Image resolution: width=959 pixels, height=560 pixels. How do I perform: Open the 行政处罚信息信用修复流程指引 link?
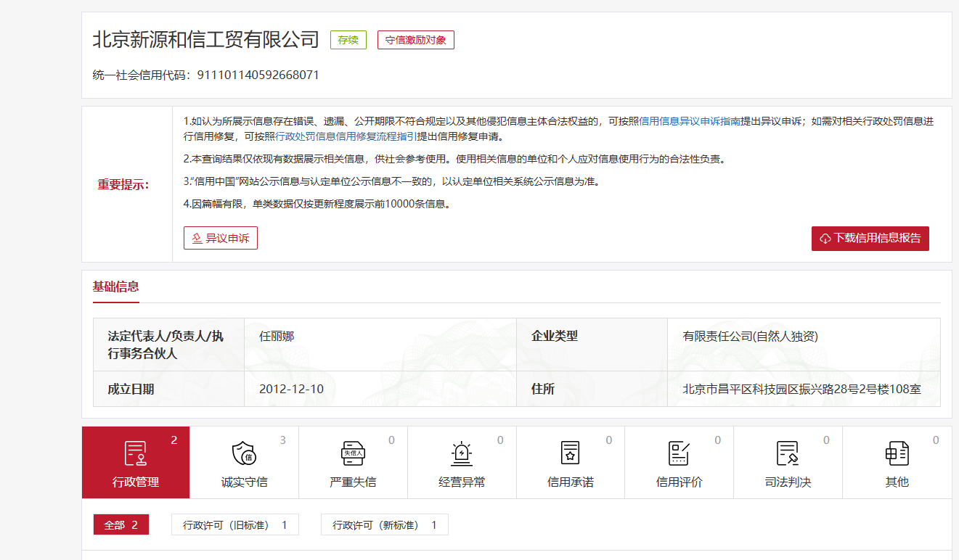coord(346,136)
